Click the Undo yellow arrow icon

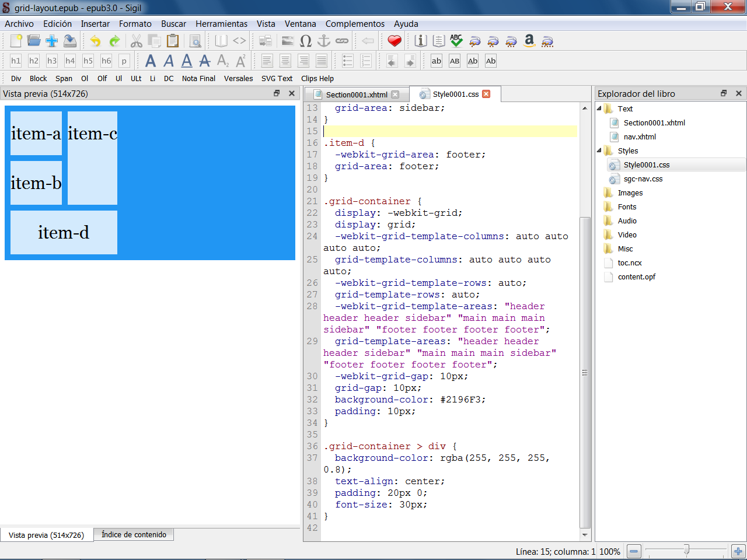point(95,41)
